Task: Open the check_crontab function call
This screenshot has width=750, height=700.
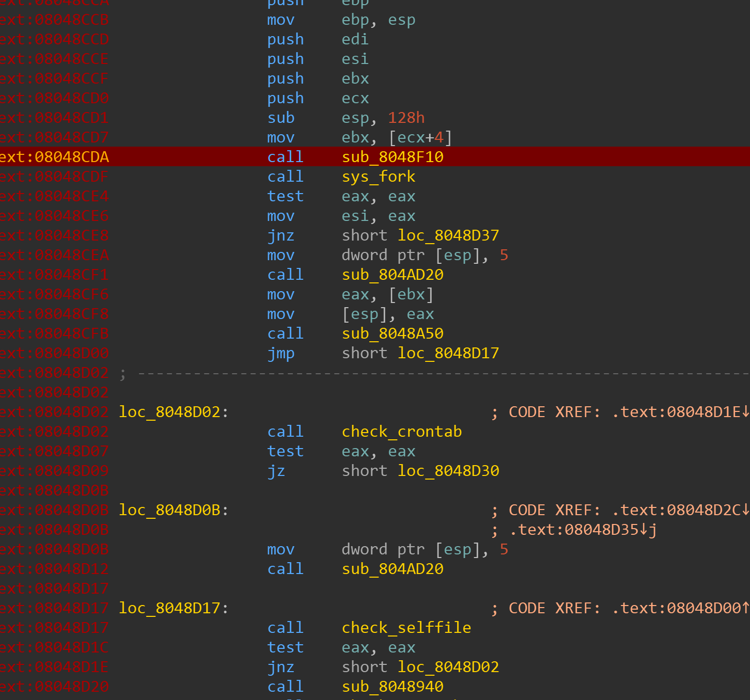Action: [x=402, y=432]
